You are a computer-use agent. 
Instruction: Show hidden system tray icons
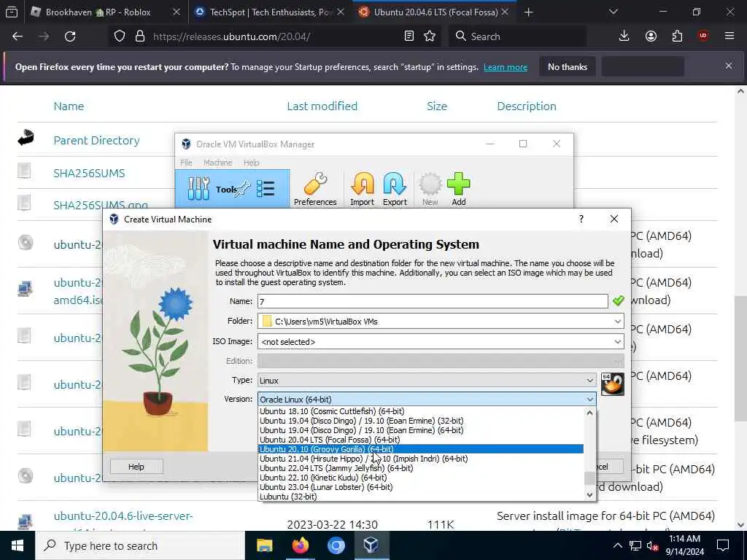coord(617,545)
